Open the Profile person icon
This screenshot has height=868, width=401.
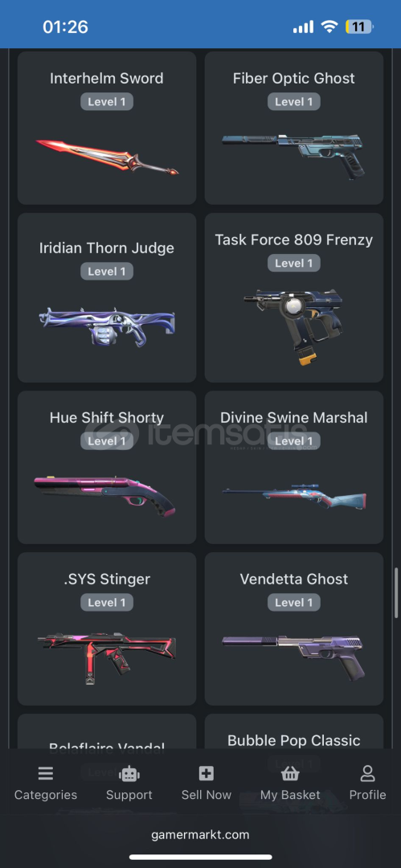coord(367,773)
